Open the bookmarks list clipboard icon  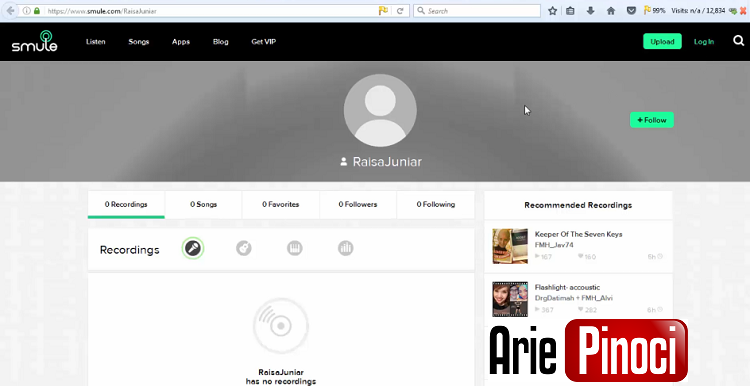pyautogui.click(x=570, y=11)
